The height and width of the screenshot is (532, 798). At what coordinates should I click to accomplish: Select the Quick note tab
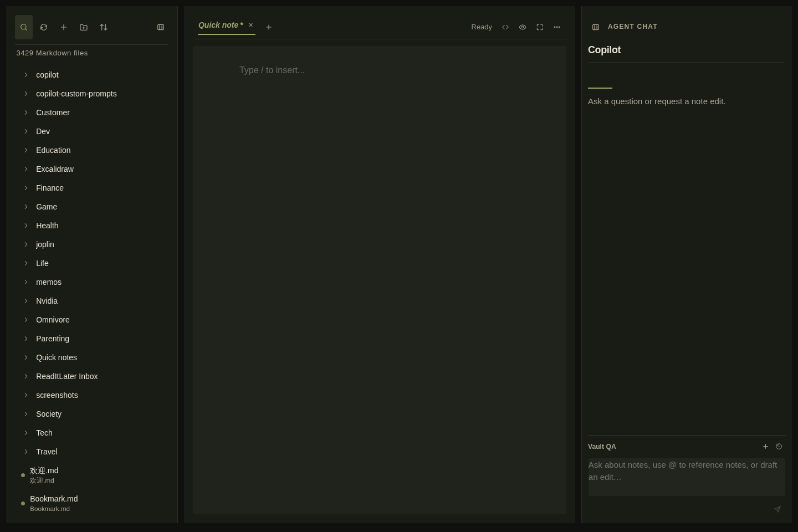tap(221, 25)
